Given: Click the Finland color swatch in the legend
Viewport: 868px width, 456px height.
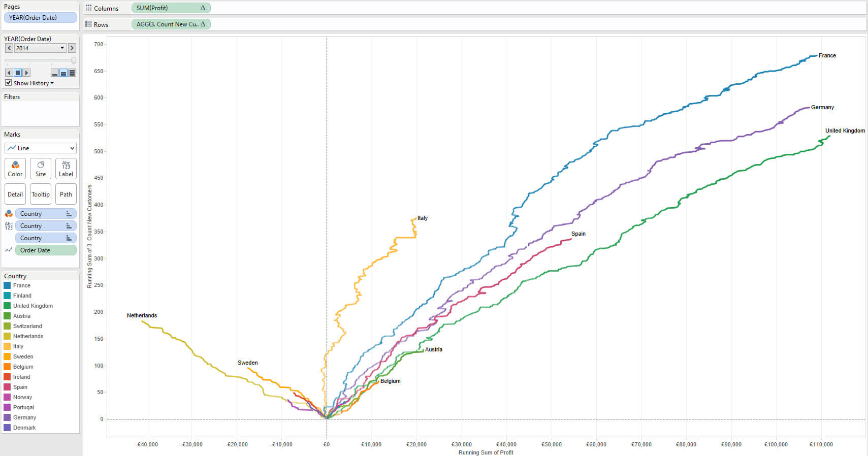Looking at the screenshot, I should 7,296.
